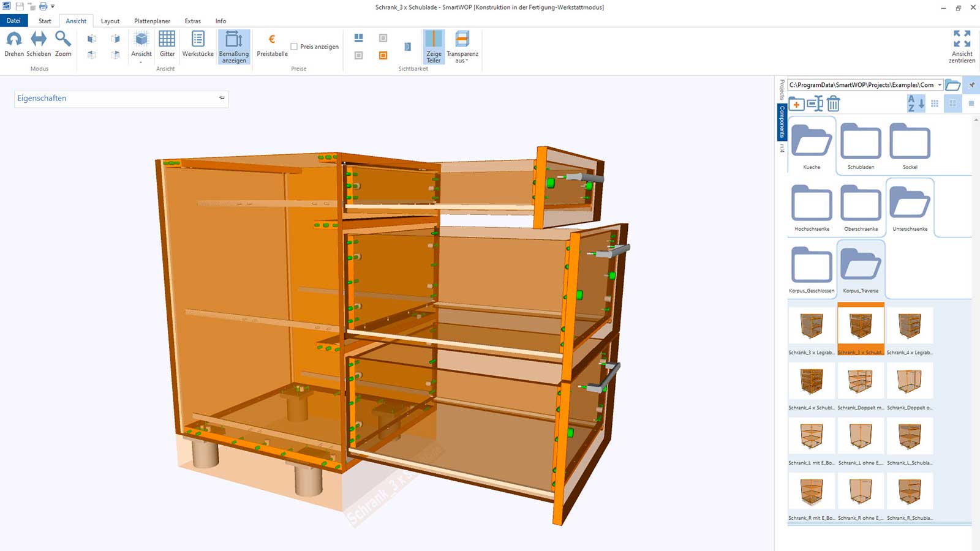Screen dimensions: 980x551
Task: Open the Werkstücke parts list
Action: coord(198,45)
